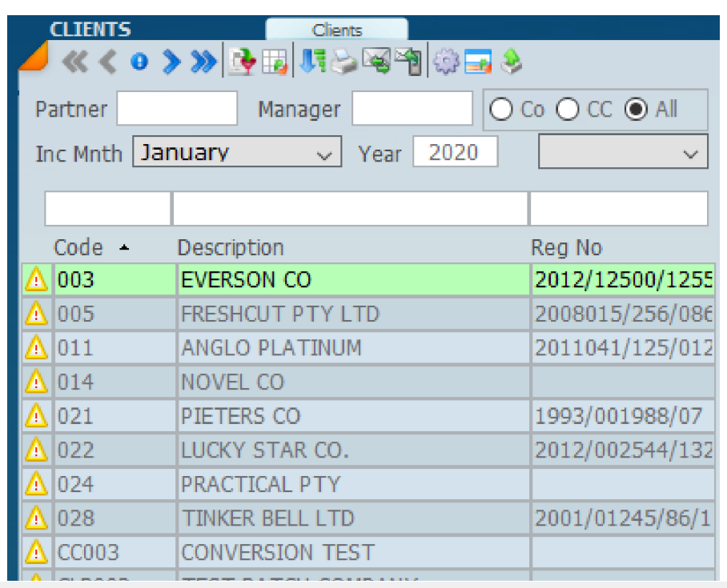Jump to last record with double-right arrows
The image size is (727, 588).
[x=203, y=62]
